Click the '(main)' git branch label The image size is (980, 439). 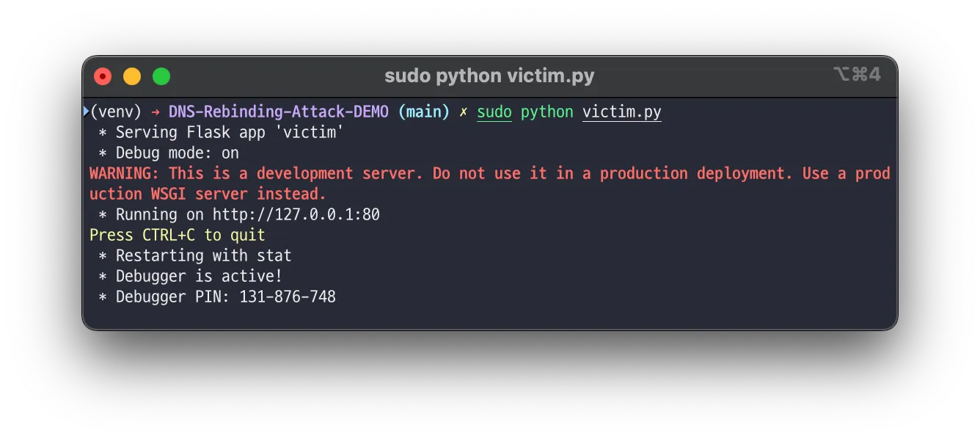click(x=424, y=112)
